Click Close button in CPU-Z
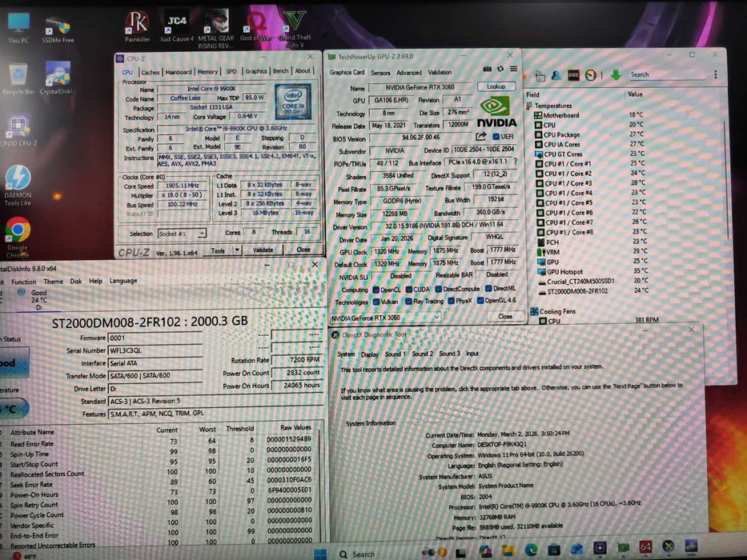The height and width of the screenshot is (560, 747). [303, 249]
